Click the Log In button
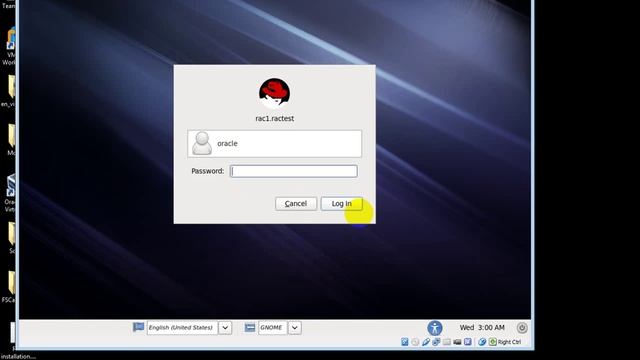Screen dimensions: 640x360 342,203
